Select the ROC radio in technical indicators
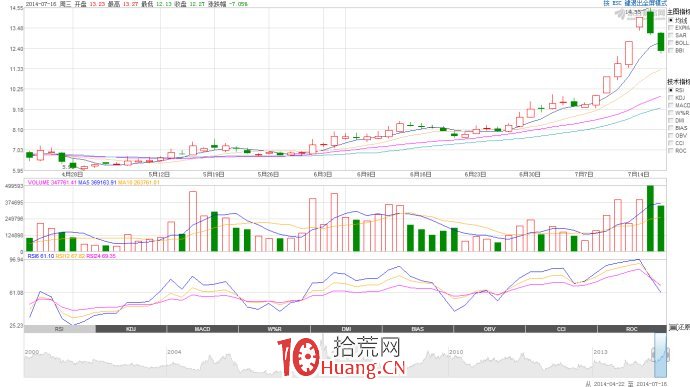Image resolution: width=690 pixels, height=387 pixels. click(671, 151)
